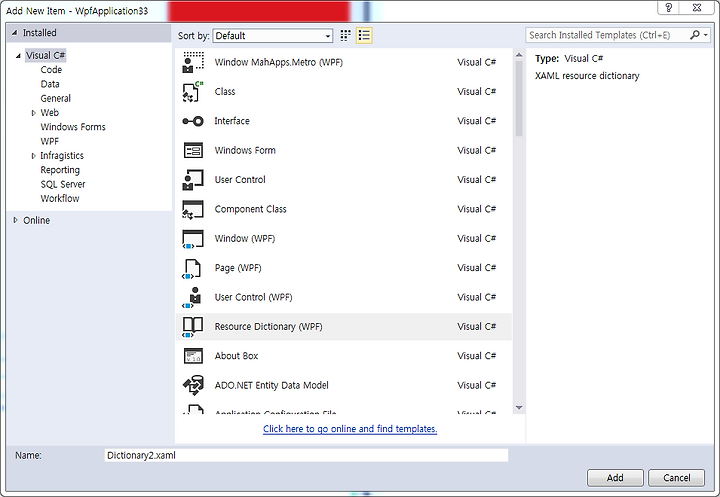The width and height of the screenshot is (720, 497).
Task: Click the User Control (WPF) template icon
Action: tap(193, 297)
